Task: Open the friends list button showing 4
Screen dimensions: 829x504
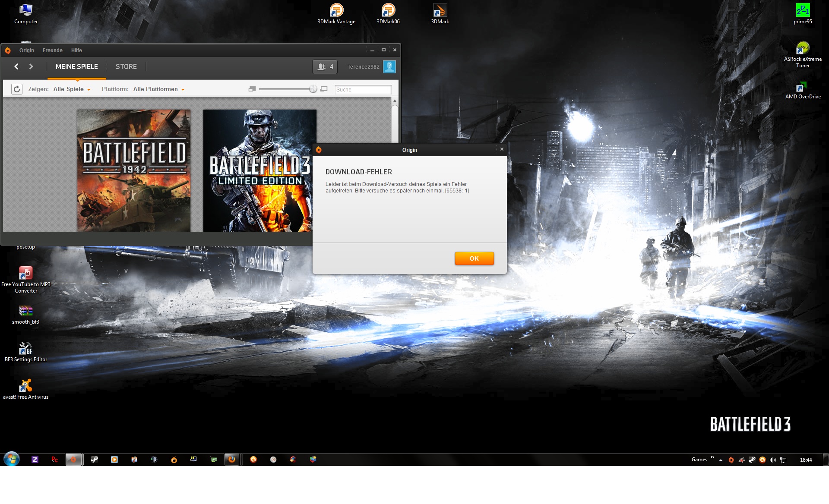Action: pyautogui.click(x=325, y=67)
